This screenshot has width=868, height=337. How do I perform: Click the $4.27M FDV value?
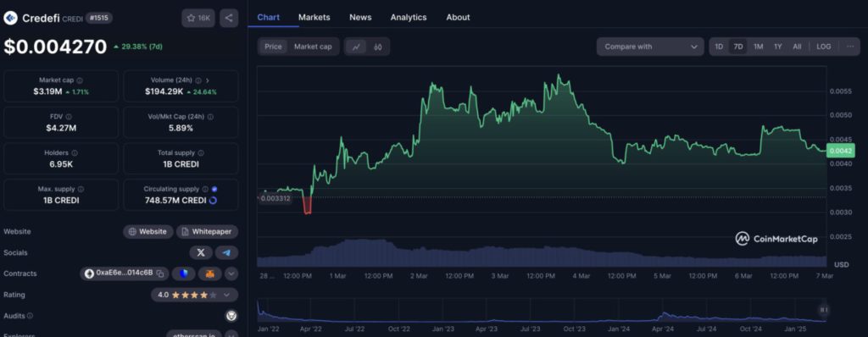click(x=61, y=129)
